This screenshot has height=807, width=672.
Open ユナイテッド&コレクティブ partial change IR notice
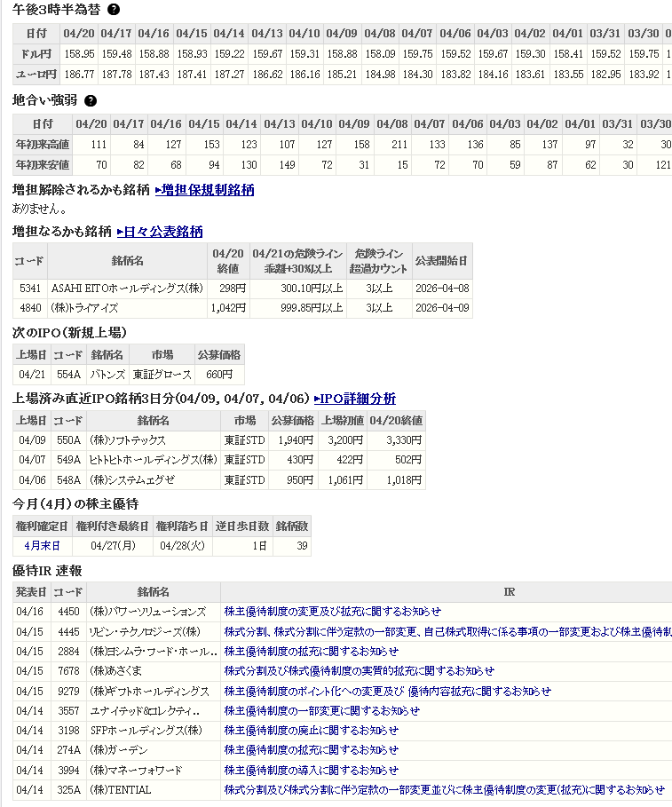321,710
